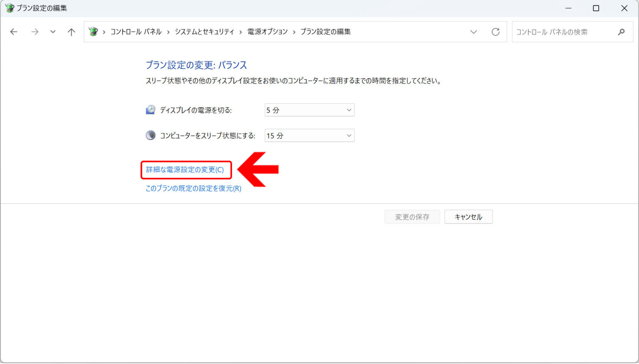This screenshot has width=639, height=364.
Task: Open the コンピューターをスリープ状態にする dropdown
Action: tap(310, 136)
